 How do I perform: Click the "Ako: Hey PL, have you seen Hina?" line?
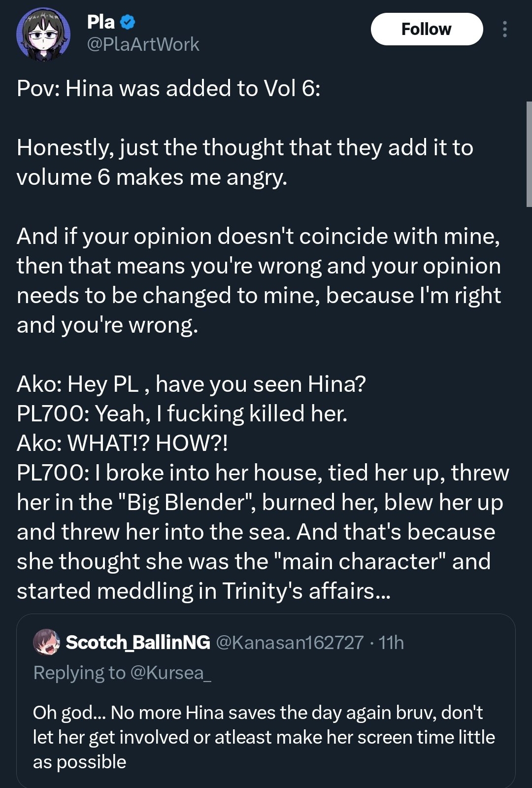(x=191, y=384)
